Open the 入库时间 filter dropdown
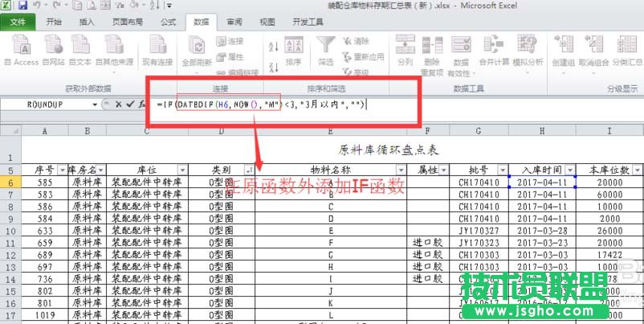This screenshot has width=644, height=324. click(x=569, y=170)
